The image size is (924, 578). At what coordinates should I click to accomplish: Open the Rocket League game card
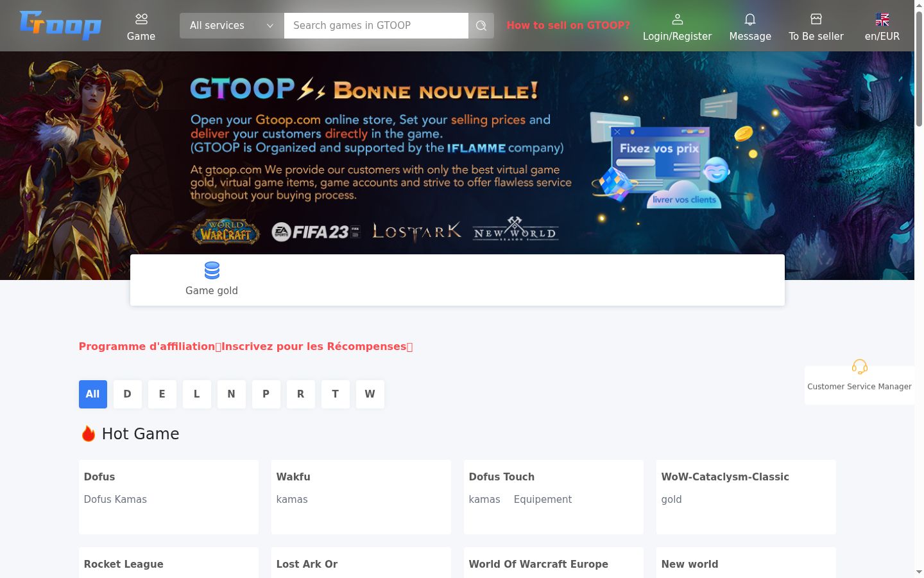169,563
